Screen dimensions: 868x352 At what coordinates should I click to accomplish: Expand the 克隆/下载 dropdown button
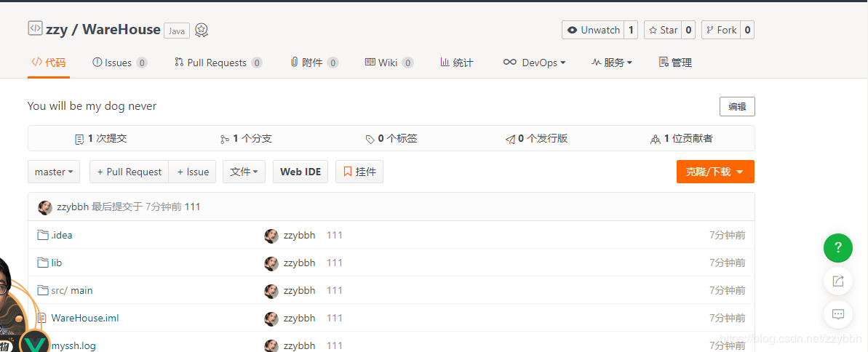[x=715, y=172]
